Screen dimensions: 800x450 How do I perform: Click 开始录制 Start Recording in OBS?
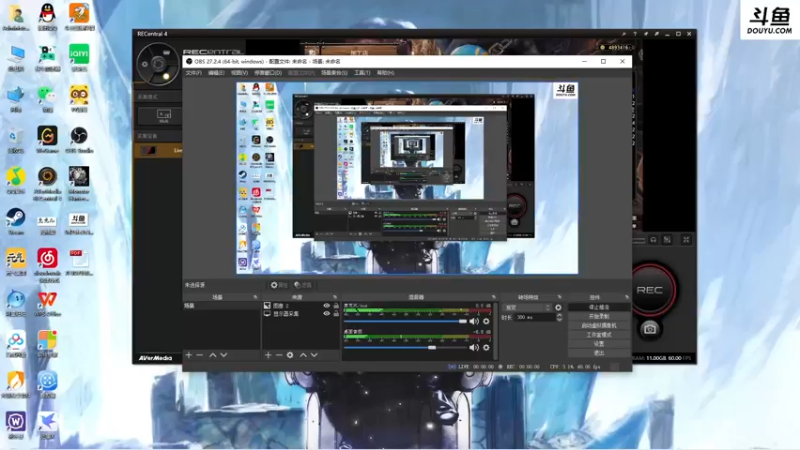pyautogui.click(x=599, y=316)
